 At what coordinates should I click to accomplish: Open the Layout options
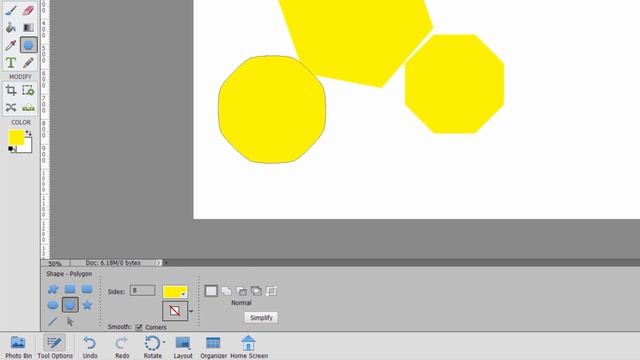(x=183, y=347)
